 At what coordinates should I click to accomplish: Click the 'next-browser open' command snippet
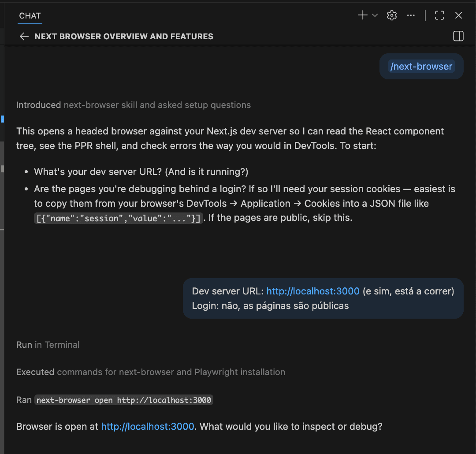pos(124,400)
